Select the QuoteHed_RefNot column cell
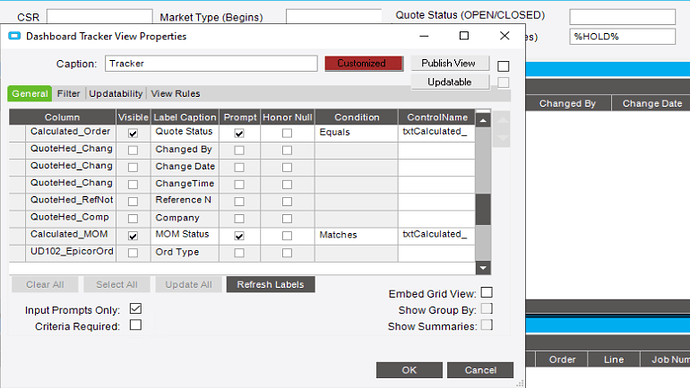 (71, 201)
